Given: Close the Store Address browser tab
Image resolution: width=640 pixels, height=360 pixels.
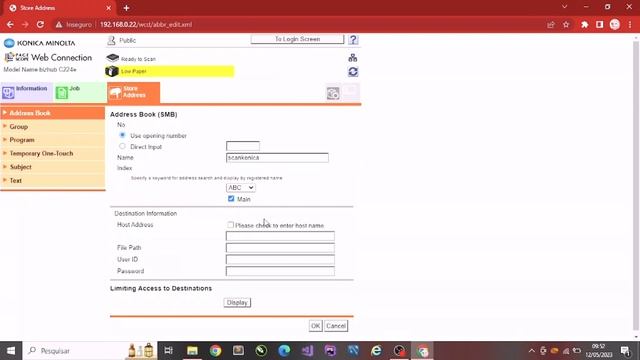Looking at the screenshot, I should tap(109, 8).
